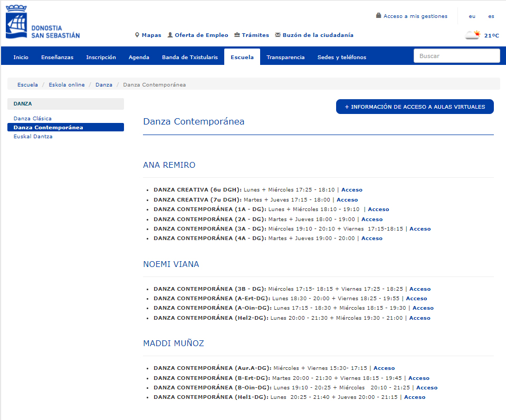Click the Buscar search field
Screen dimensions: 506x420
pos(456,56)
